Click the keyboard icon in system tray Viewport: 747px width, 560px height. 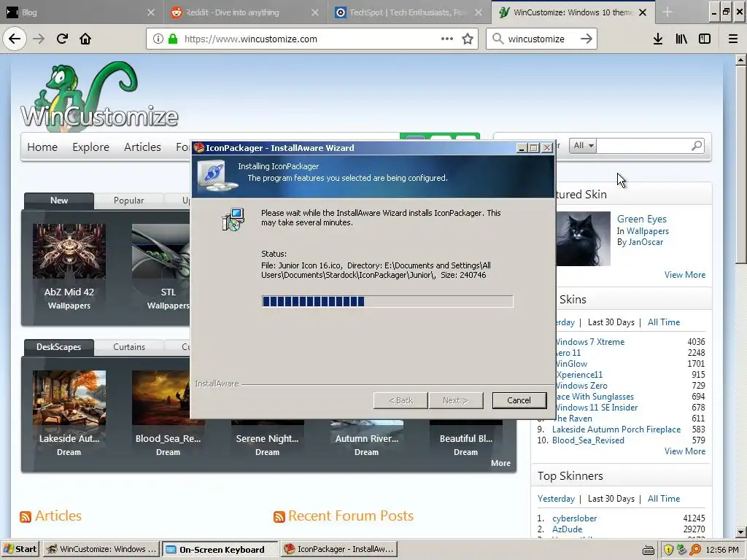(649, 550)
